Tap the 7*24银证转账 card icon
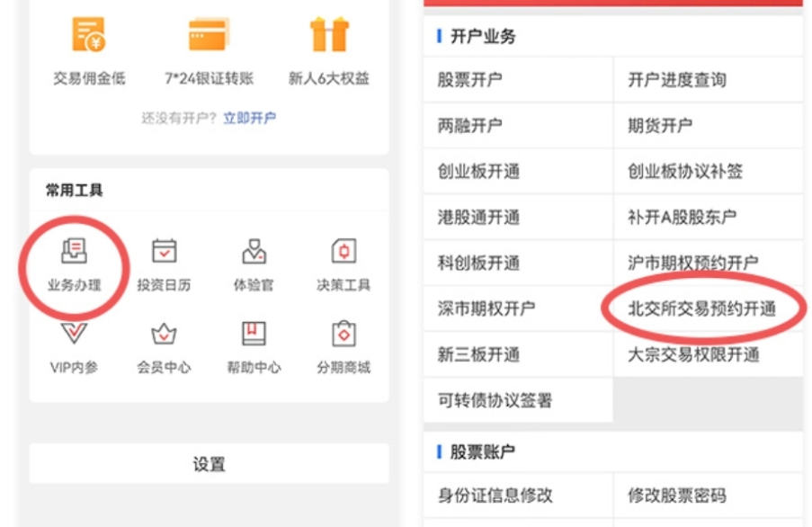 [209, 36]
